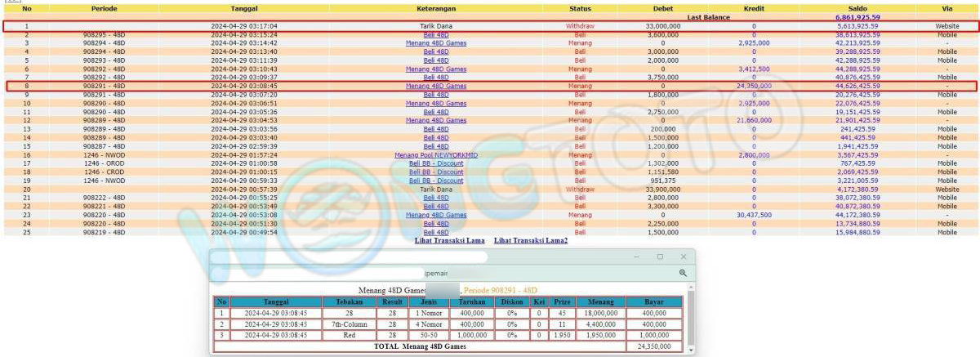Maximize the popup detail window

click(660, 257)
